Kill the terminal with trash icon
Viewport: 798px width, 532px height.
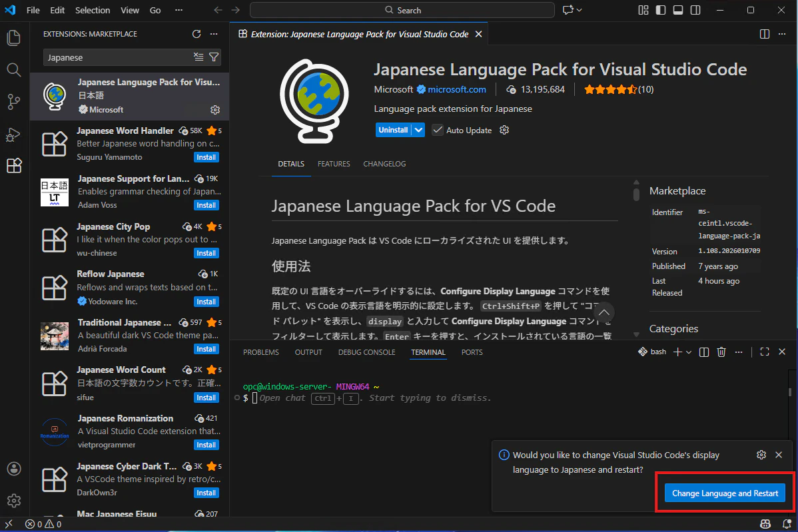[x=721, y=352]
